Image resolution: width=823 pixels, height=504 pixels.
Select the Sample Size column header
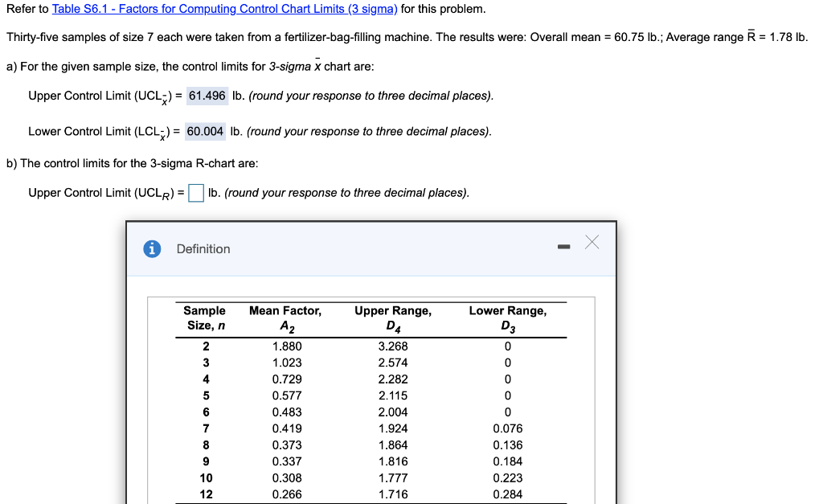click(205, 318)
